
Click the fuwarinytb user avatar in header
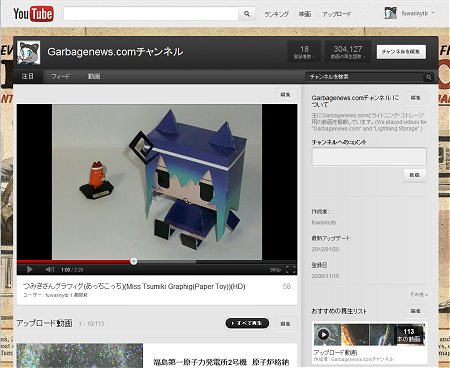click(390, 13)
